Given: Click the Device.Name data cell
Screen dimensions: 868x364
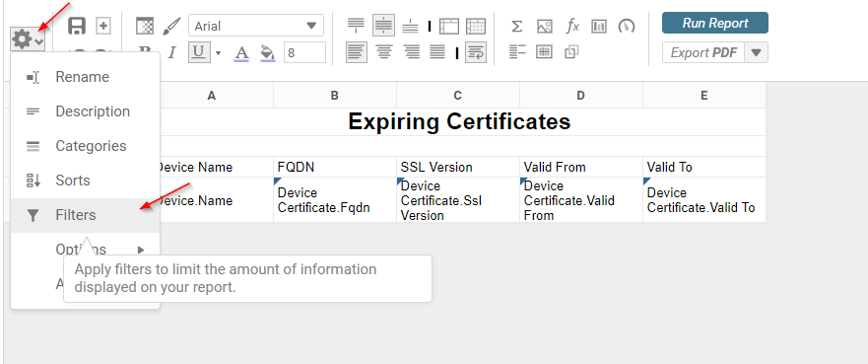Looking at the screenshot, I should pyautogui.click(x=217, y=200).
